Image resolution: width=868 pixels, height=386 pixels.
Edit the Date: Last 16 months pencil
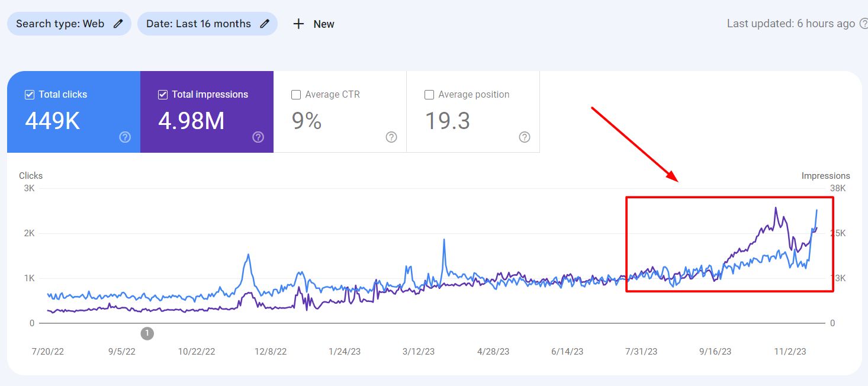click(265, 24)
